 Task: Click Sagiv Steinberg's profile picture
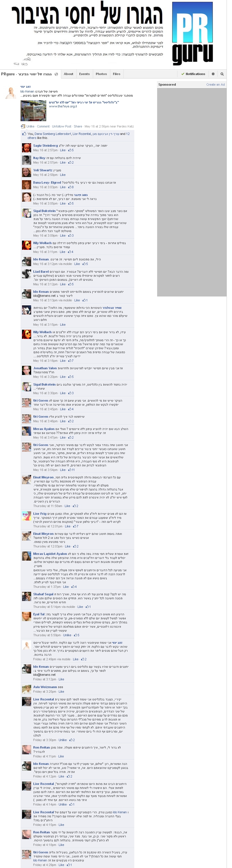pos(27,148)
